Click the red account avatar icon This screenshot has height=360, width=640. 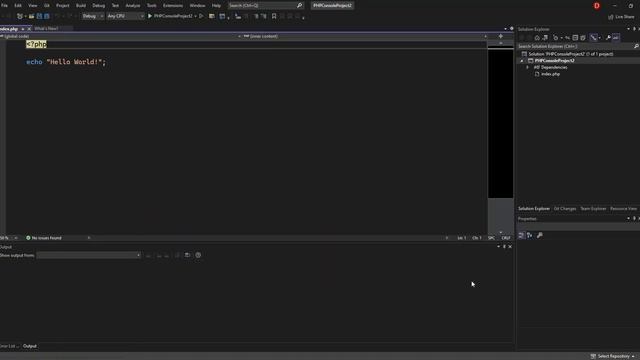click(x=597, y=6)
